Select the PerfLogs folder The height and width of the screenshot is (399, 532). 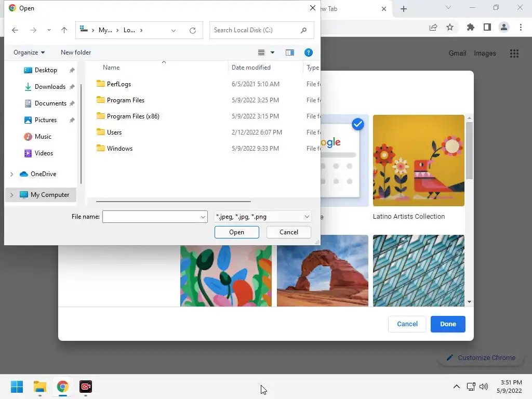118,84
